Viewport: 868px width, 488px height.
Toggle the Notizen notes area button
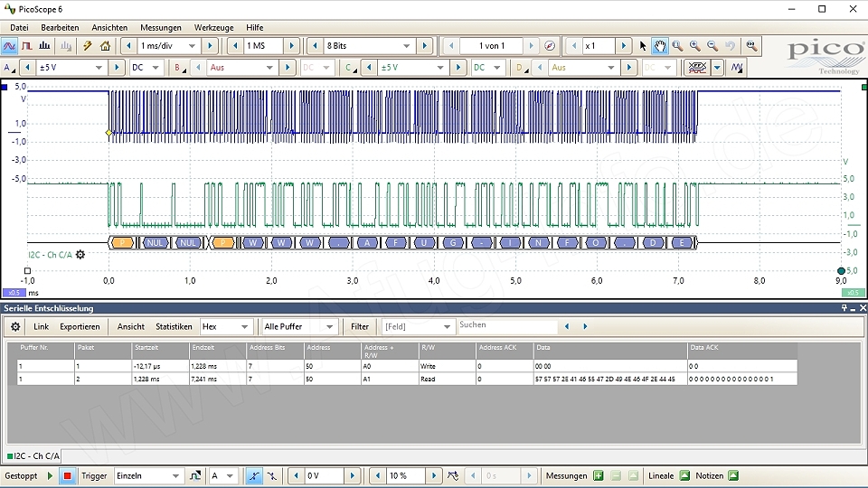tap(733, 476)
